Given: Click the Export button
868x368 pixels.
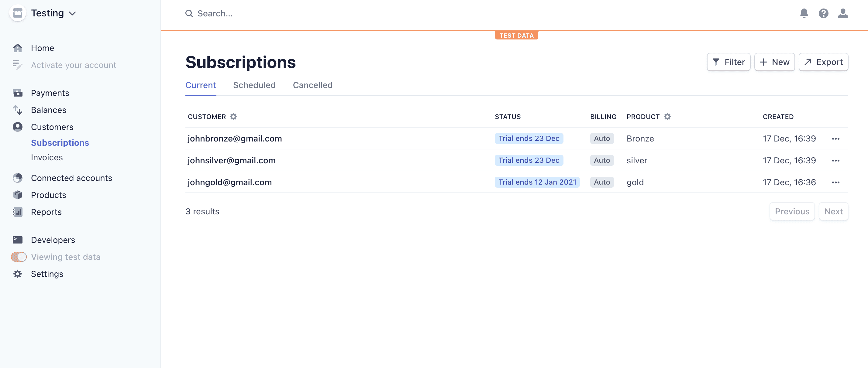Looking at the screenshot, I should pyautogui.click(x=823, y=62).
